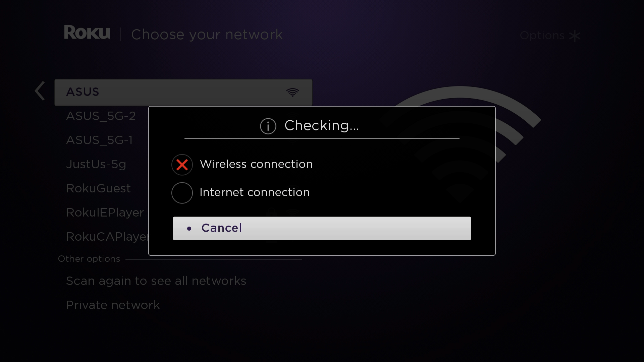The image size is (644, 362).
Task: Select the RokuGuest network
Action: tap(98, 188)
